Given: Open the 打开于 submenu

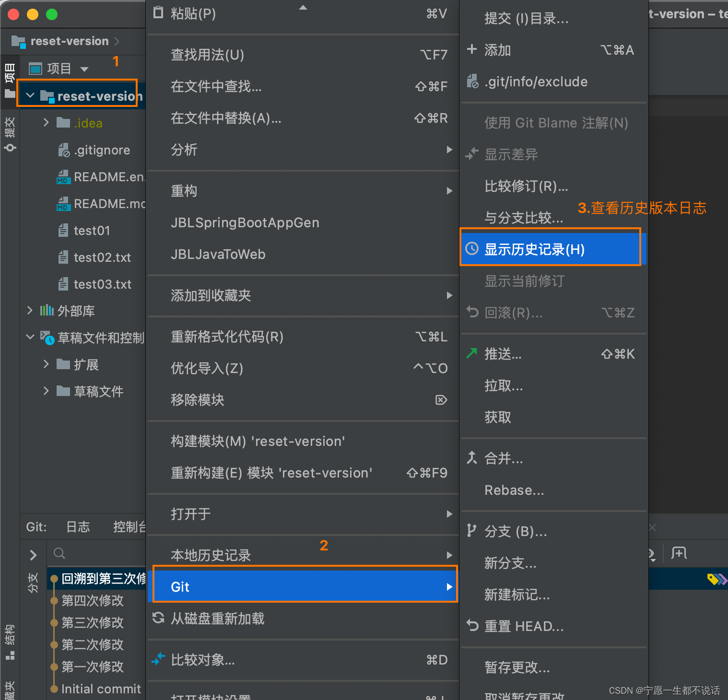Looking at the screenshot, I should click(303, 514).
